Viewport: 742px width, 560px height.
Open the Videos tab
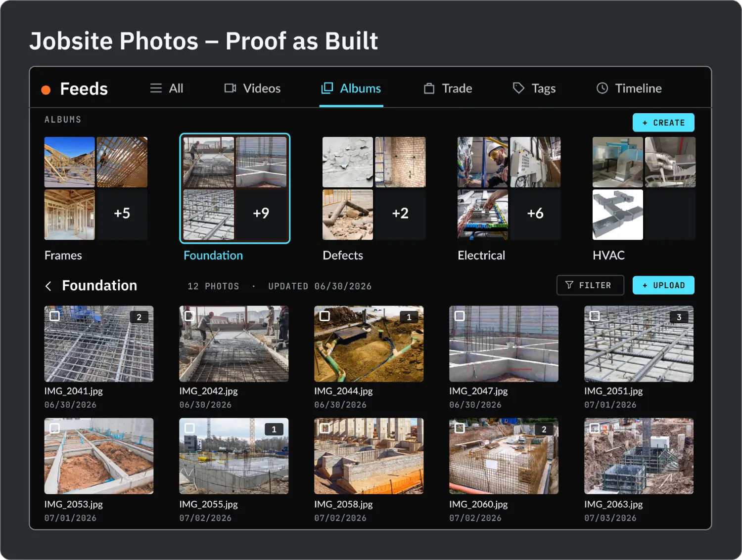tap(252, 88)
